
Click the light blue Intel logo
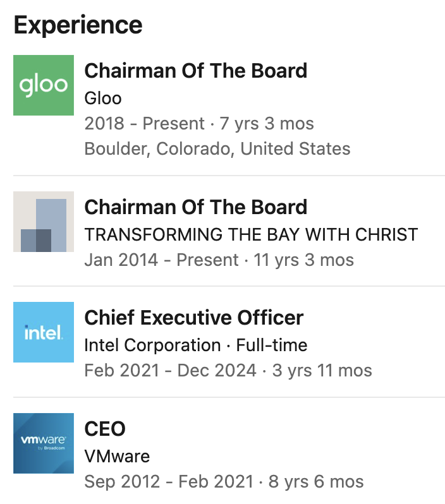pyautogui.click(x=44, y=332)
